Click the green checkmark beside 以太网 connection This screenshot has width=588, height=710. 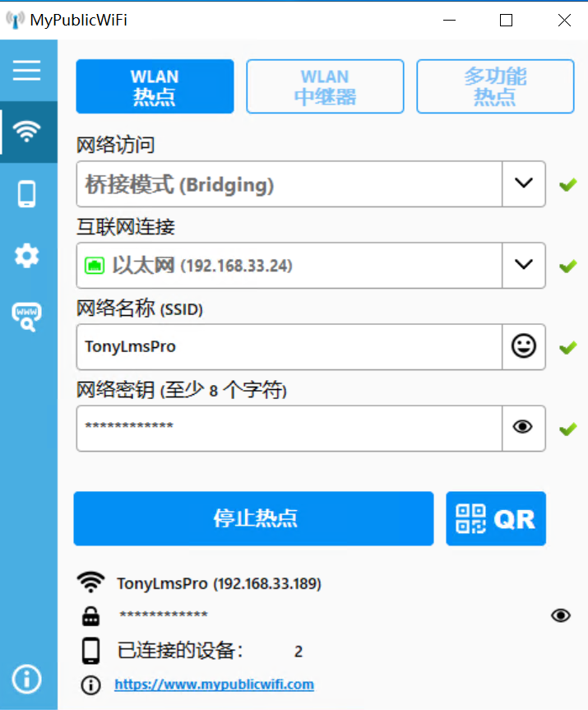[x=567, y=267]
